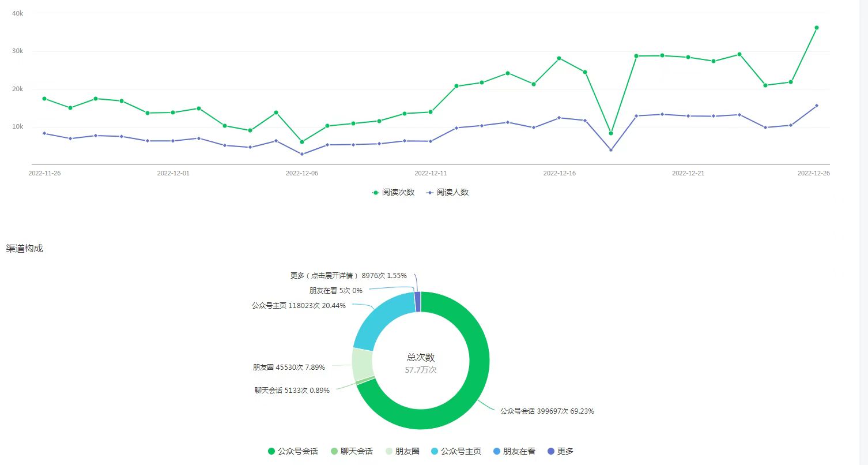Screen dimensions: 868x465
Task: Hide the 朋友圈 pie legend item
Action: click(x=402, y=451)
